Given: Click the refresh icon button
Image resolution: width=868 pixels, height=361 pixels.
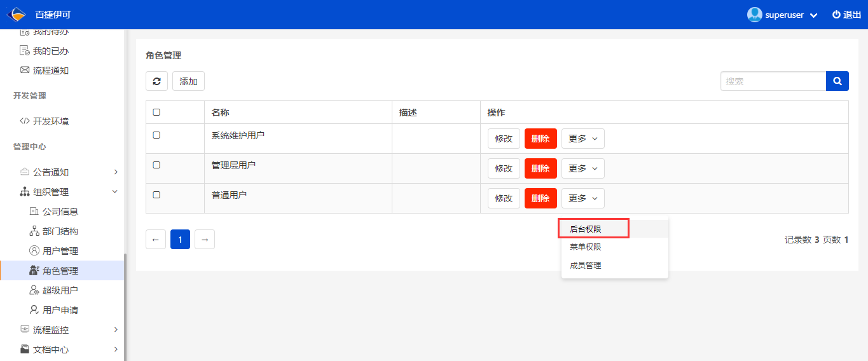Looking at the screenshot, I should 156,81.
